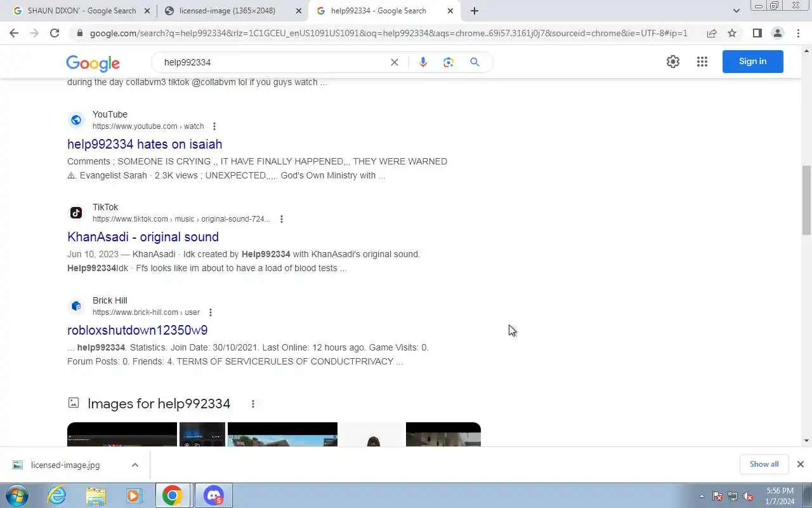Open the tab search dropdown arrow

click(737, 11)
